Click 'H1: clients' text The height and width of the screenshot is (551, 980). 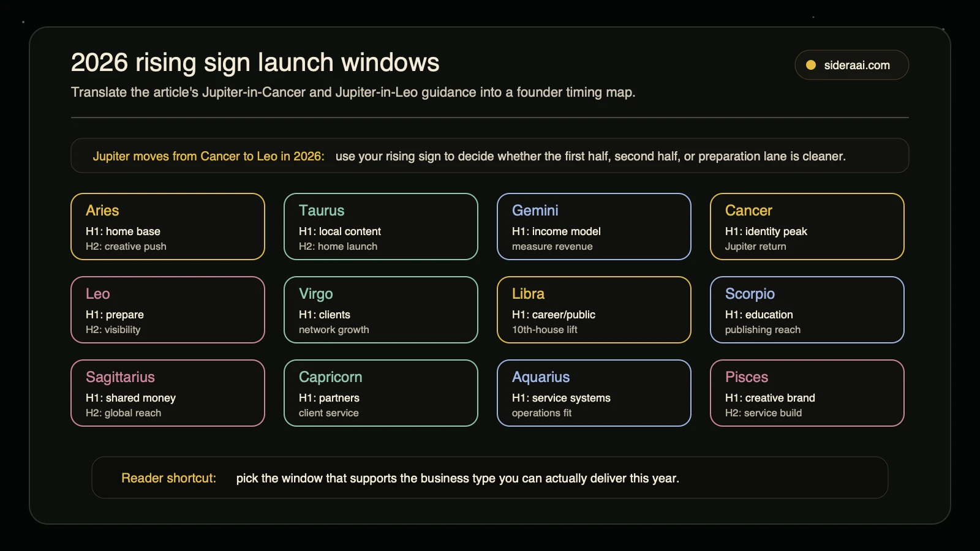point(325,315)
